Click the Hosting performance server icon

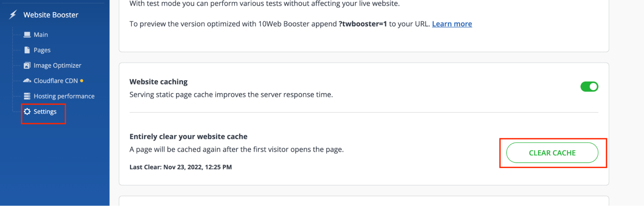click(27, 96)
